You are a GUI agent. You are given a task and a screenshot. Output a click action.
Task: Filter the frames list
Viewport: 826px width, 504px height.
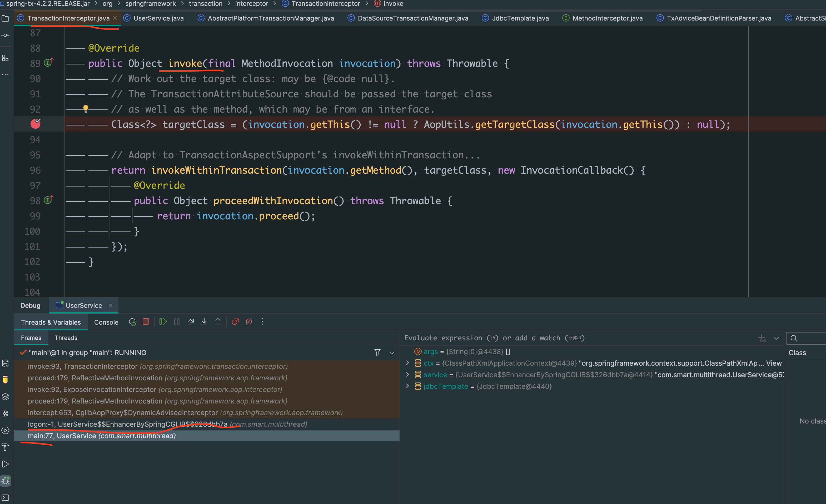(x=377, y=352)
